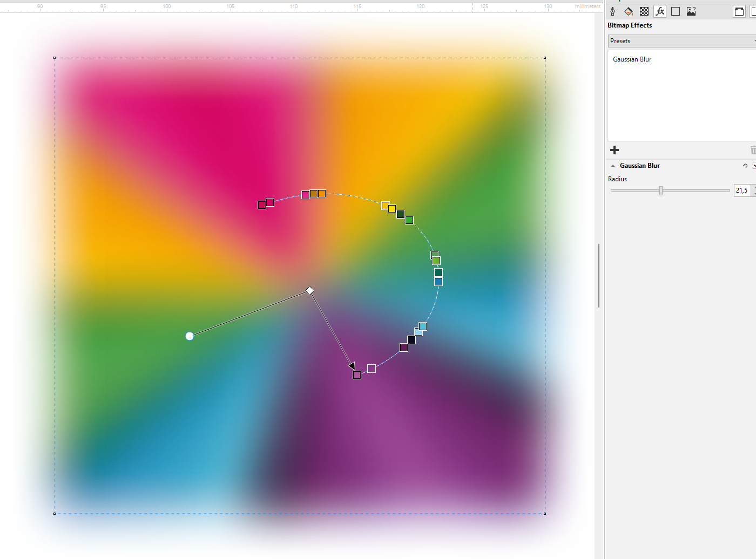This screenshot has height=559, width=756.
Task: Collapse the Gaussian Blur section
Action: [x=613, y=166]
